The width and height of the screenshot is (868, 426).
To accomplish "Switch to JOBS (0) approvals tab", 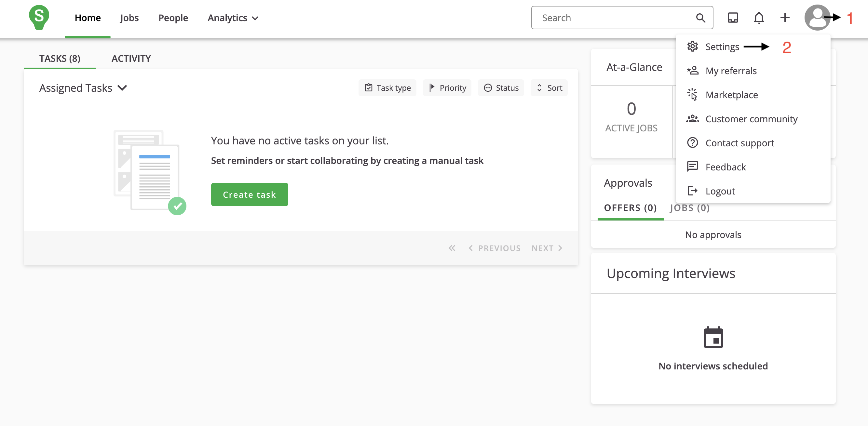I will click(x=690, y=208).
